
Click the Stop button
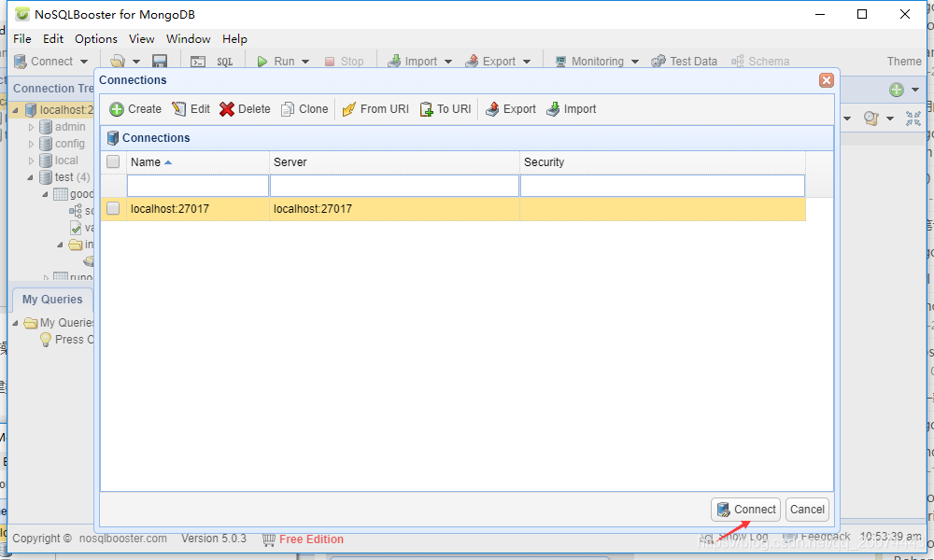pyautogui.click(x=345, y=62)
